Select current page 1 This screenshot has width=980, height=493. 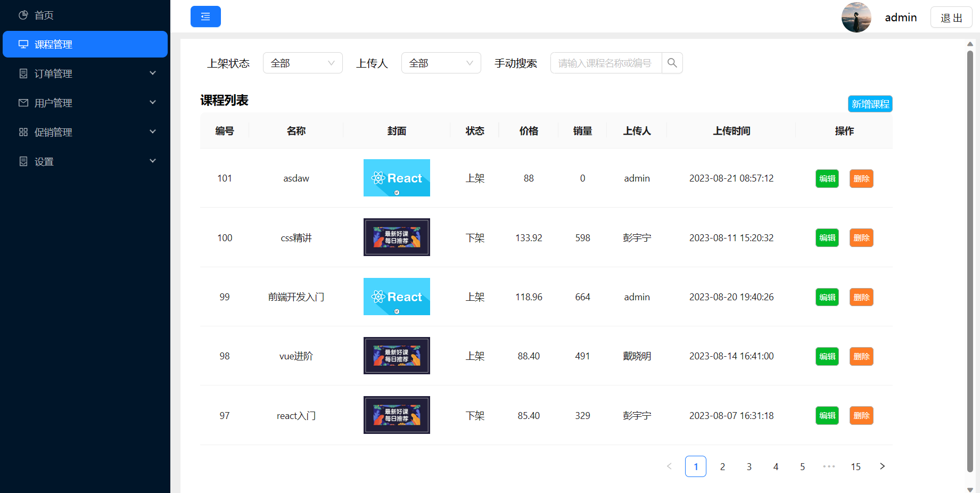(x=696, y=466)
